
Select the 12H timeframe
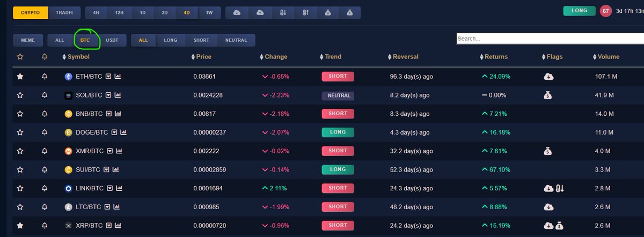[x=119, y=13]
